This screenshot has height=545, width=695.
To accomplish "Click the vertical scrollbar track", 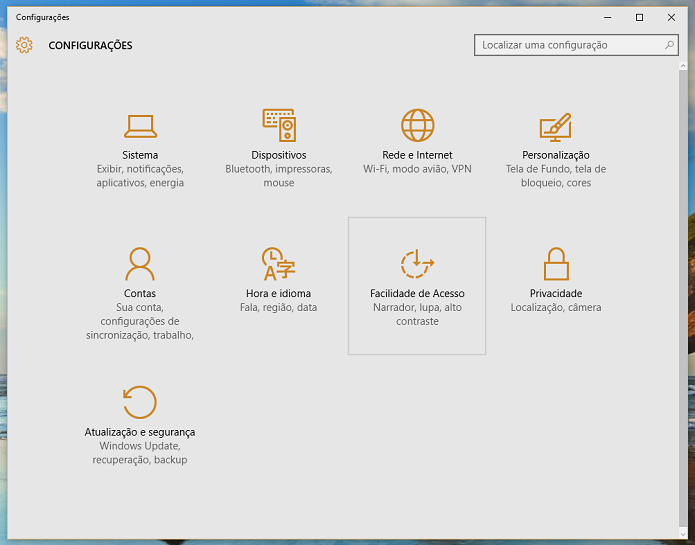I will click(683, 300).
